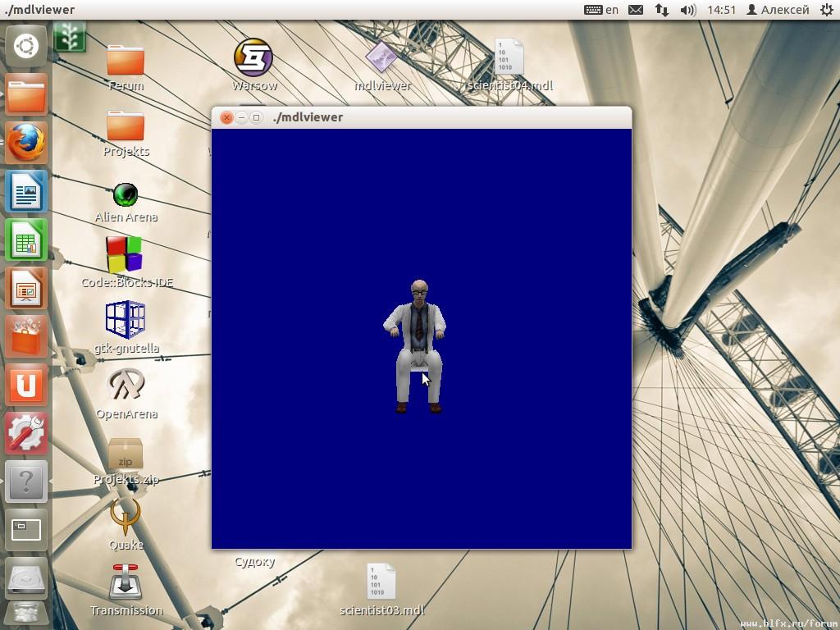Image resolution: width=840 pixels, height=630 pixels.
Task: Open the keyboard layout en indicator
Action: (x=601, y=10)
